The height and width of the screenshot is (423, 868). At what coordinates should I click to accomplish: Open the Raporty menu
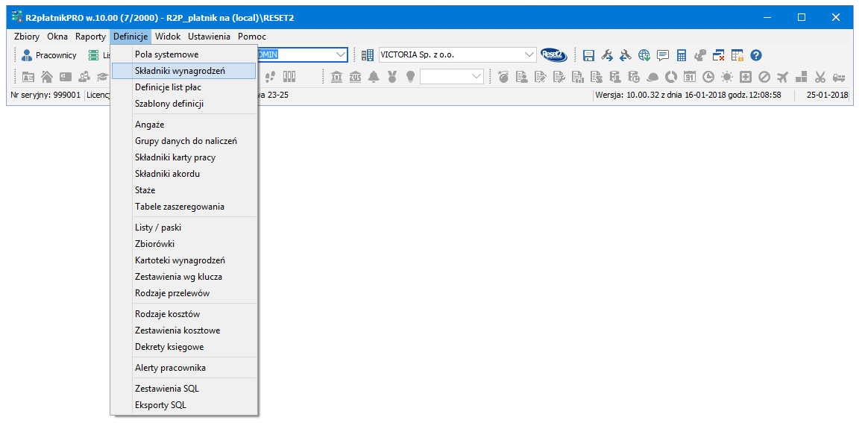click(x=90, y=37)
